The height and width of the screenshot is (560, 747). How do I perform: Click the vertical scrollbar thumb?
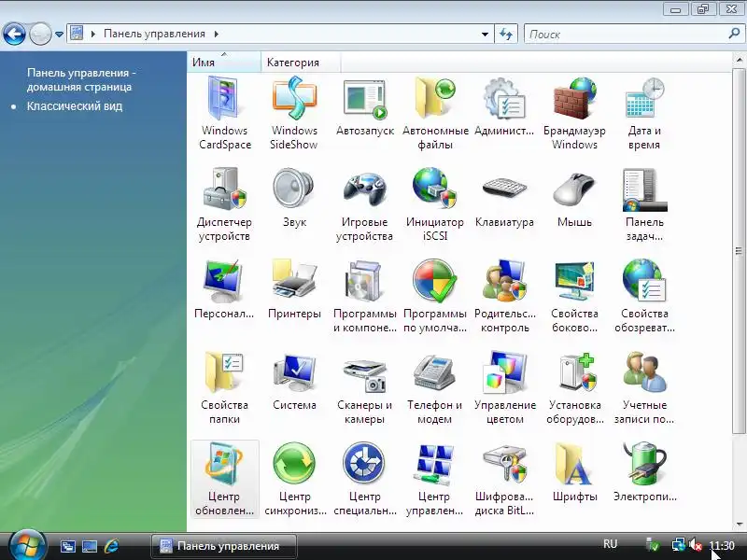[x=739, y=251]
